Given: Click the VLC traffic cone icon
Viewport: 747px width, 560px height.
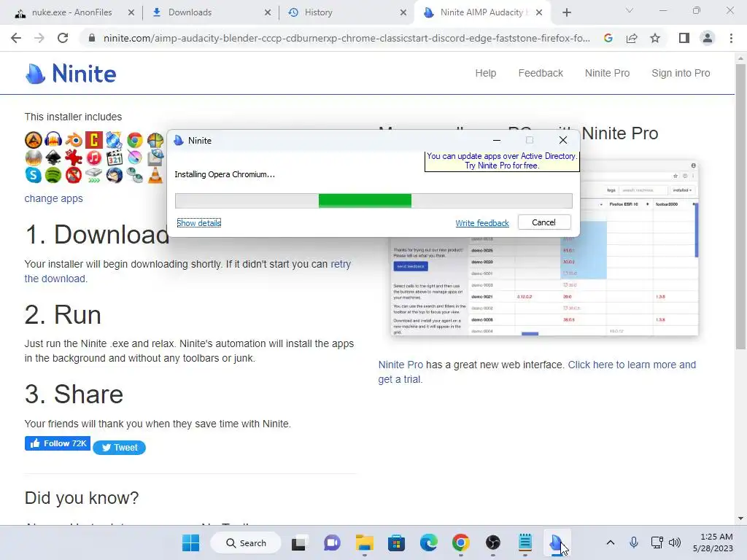Looking at the screenshot, I should point(155,175).
